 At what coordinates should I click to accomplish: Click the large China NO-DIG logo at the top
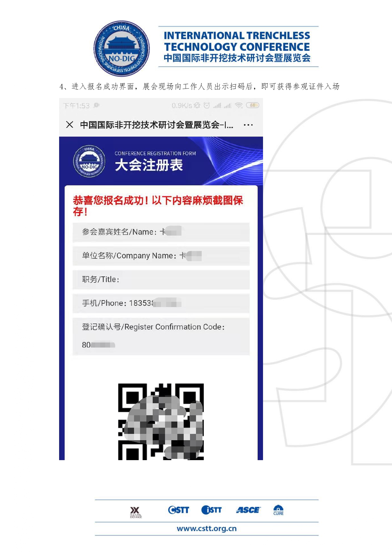[122, 49]
